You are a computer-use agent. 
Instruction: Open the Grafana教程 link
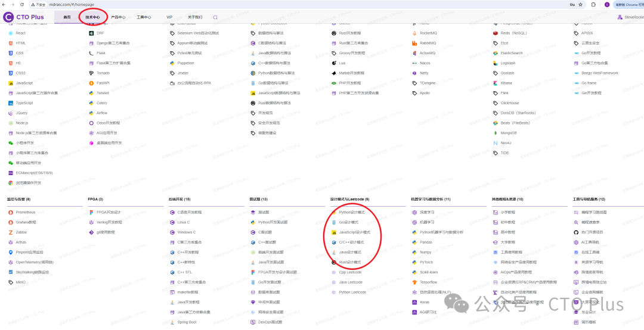click(26, 222)
